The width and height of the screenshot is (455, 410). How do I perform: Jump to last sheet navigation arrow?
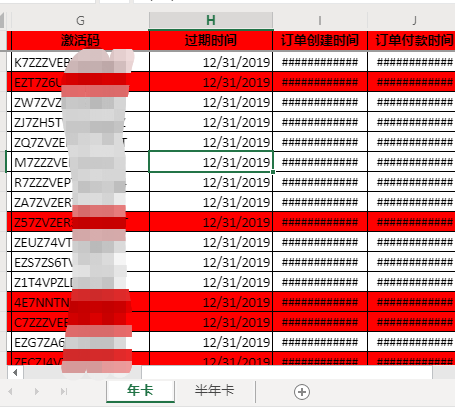(x=64, y=391)
